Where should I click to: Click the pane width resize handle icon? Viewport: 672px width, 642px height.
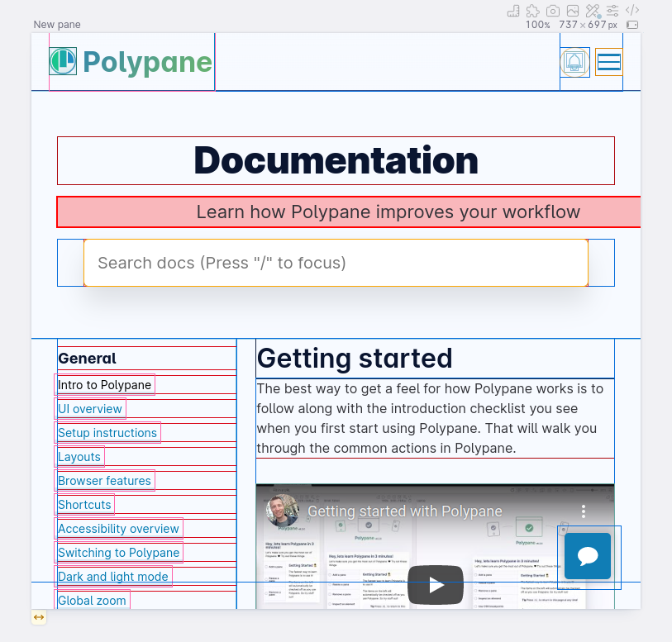39,617
